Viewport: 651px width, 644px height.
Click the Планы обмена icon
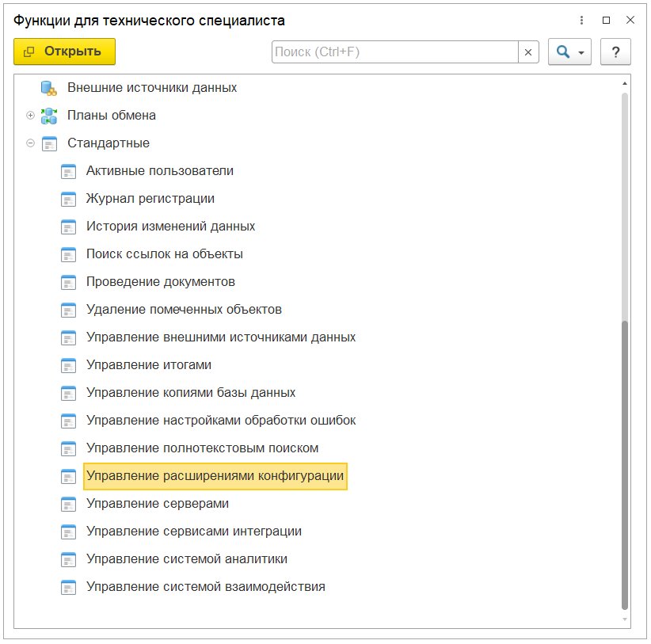tap(49, 116)
